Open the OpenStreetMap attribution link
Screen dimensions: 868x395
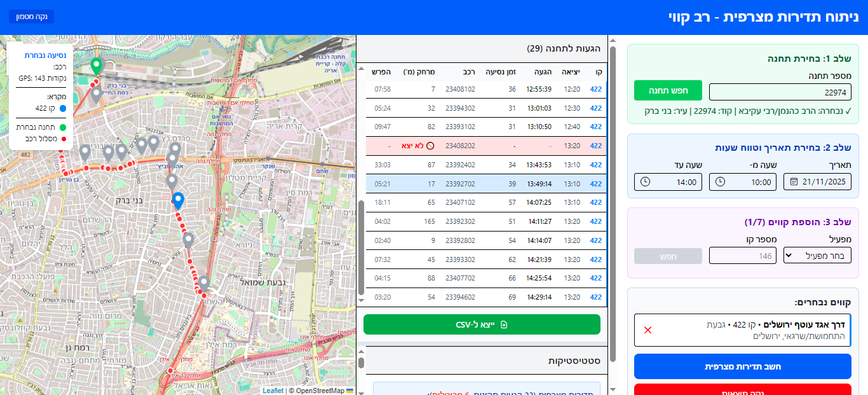320,391
